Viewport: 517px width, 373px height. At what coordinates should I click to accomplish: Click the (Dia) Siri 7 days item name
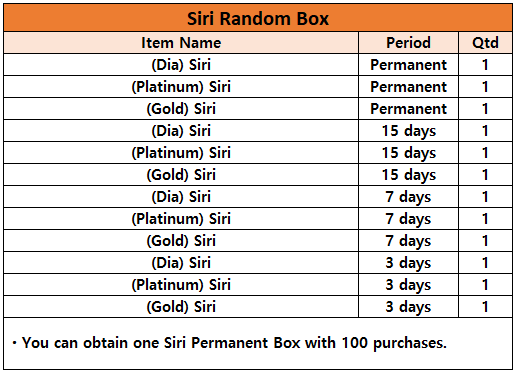tap(181, 197)
